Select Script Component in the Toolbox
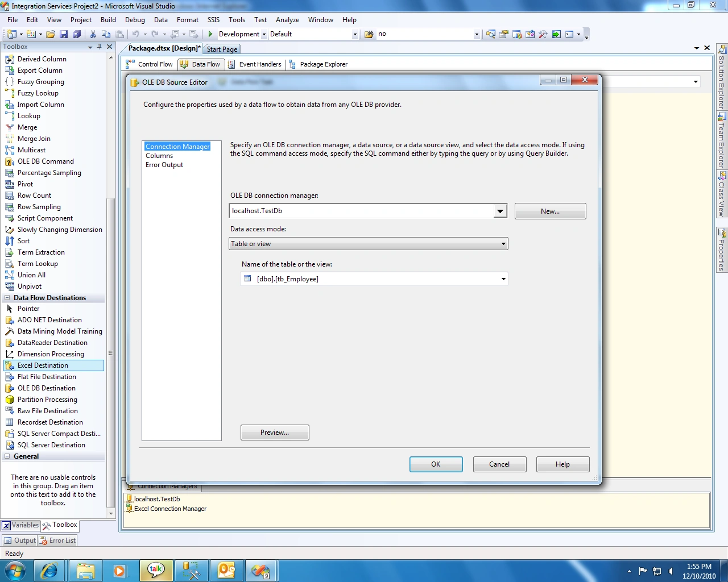The width and height of the screenshot is (728, 582). pyautogui.click(x=54, y=218)
